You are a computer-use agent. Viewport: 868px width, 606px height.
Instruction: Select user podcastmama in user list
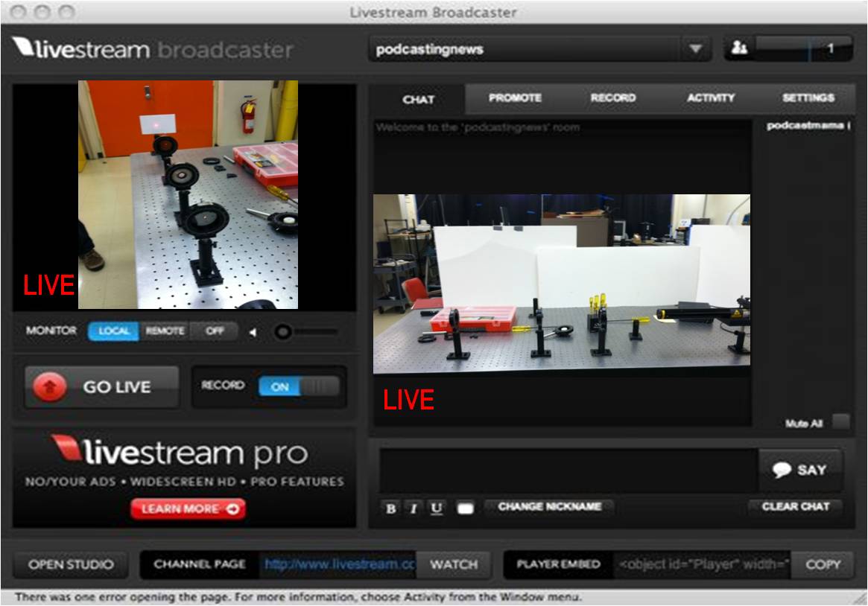point(808,126)
